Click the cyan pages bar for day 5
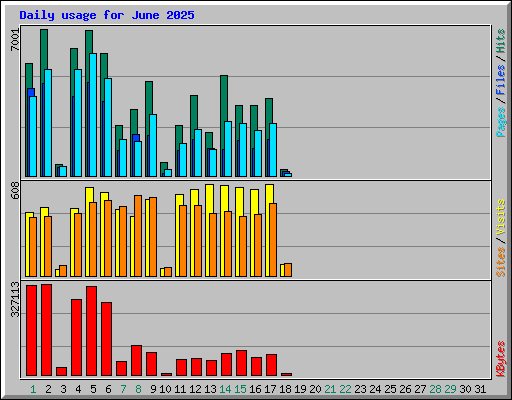512x400 pixels. 93,115
